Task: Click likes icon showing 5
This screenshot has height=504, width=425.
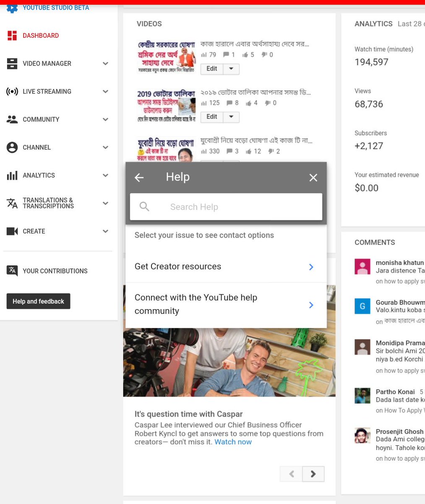Action: [x=245, y=55]
